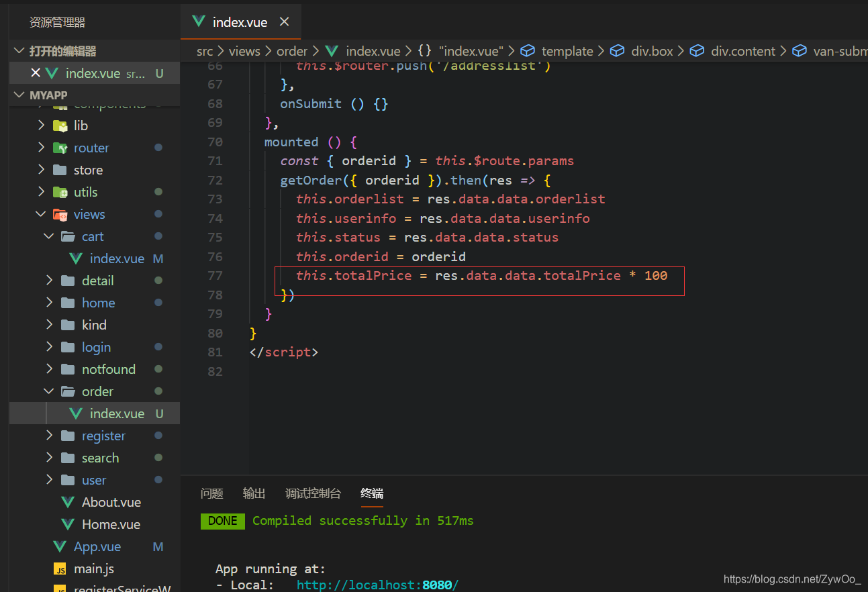Expand the register folder
The width and height of the screenshot is (868, 592).
coord(50,436)
